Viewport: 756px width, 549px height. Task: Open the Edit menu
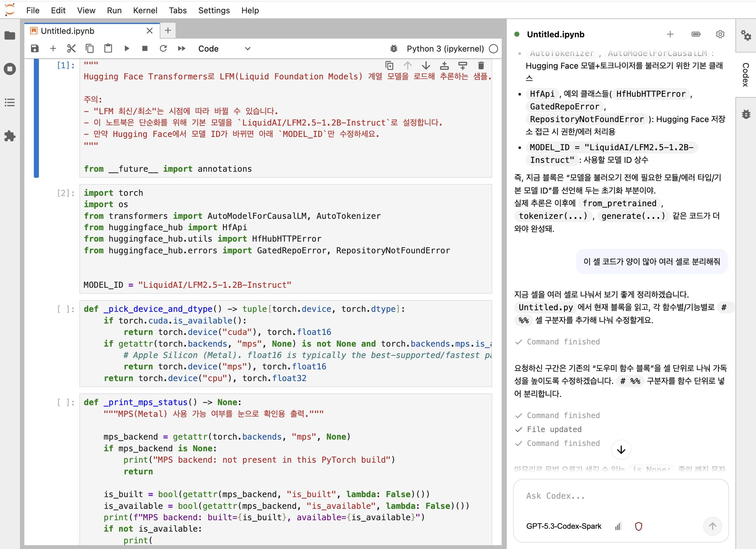click(58, 10)
